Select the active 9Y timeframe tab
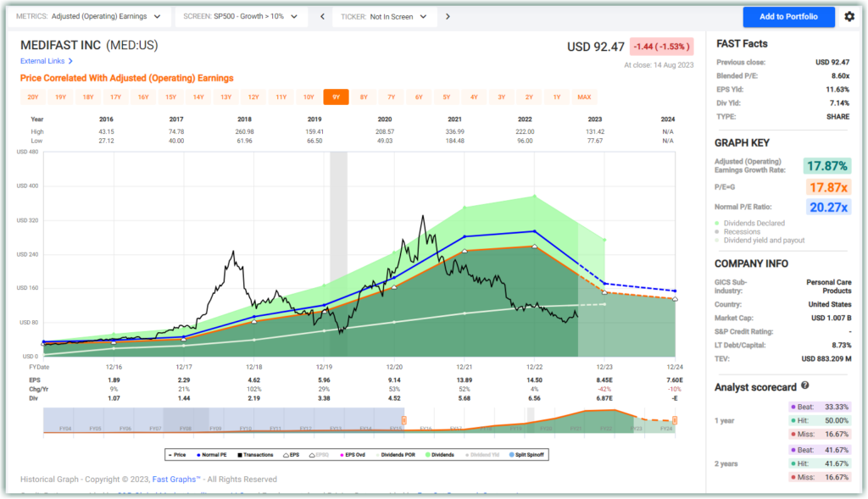Screen dimensions: 868x499 point(336,97)
